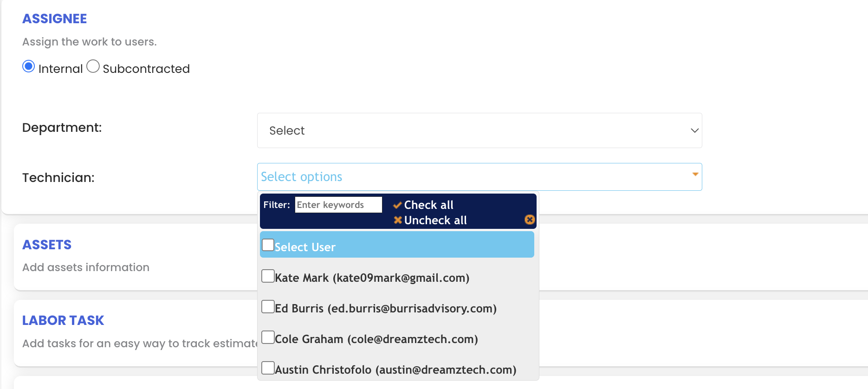
Task: Click the Internal label text
Action: (60, 69)
